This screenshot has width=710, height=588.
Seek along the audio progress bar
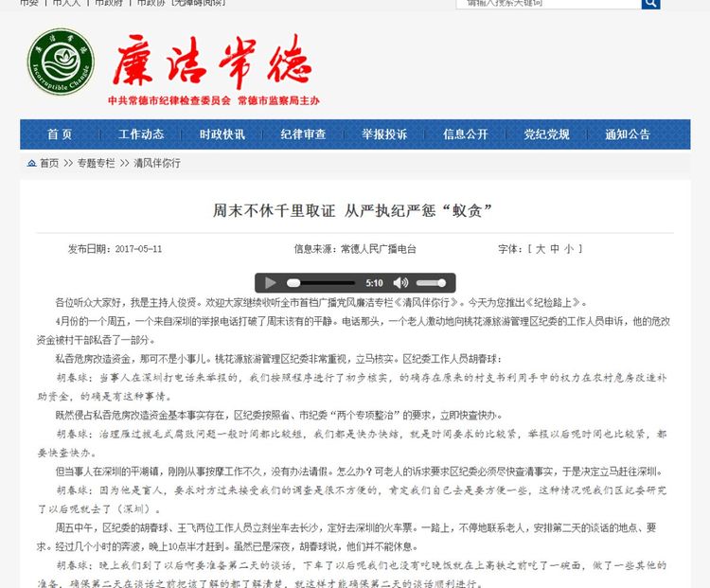coord(321,283)
